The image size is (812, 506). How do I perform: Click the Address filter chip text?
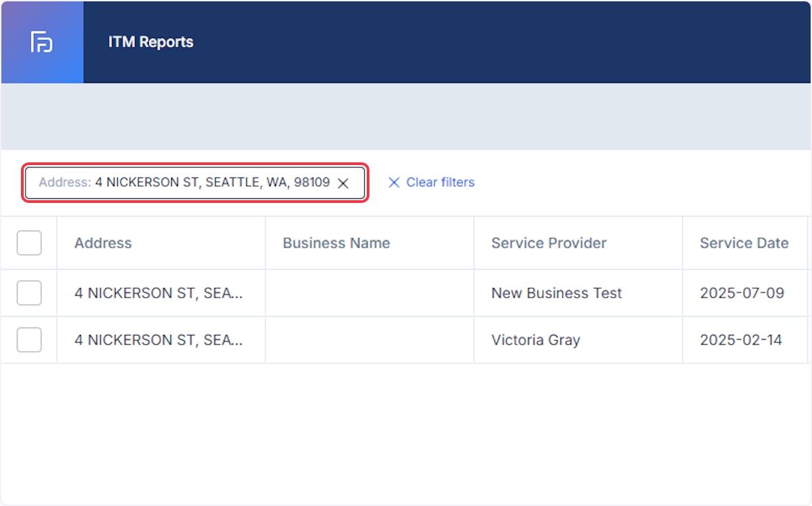pyautogui.click(x=184, y=183)
